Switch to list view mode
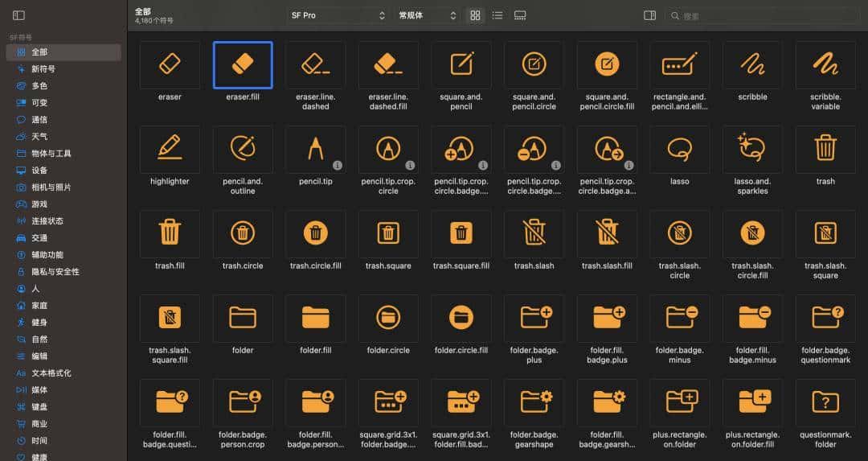 point(497,15)
